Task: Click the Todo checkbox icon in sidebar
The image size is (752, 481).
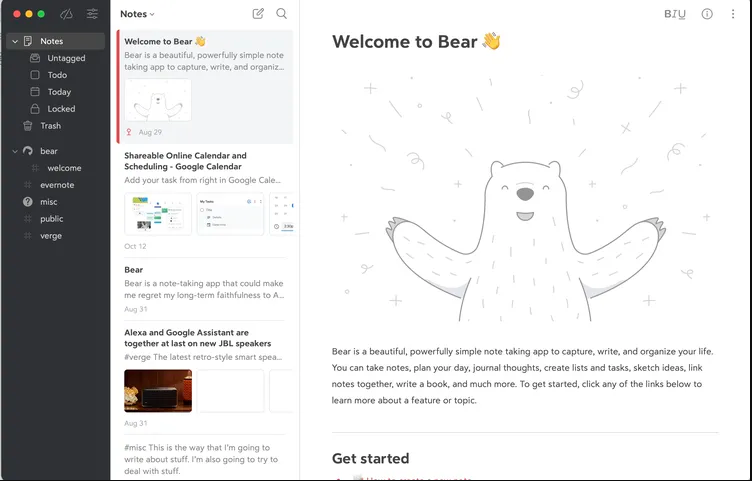Action: (x=35, y=75)
